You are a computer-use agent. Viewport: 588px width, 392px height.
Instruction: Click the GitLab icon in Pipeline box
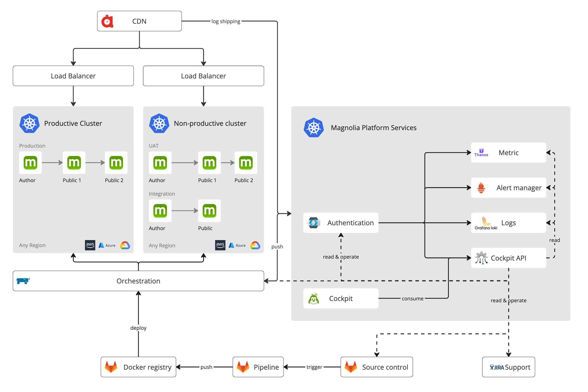pyautogui.click(x=243, y=367)
